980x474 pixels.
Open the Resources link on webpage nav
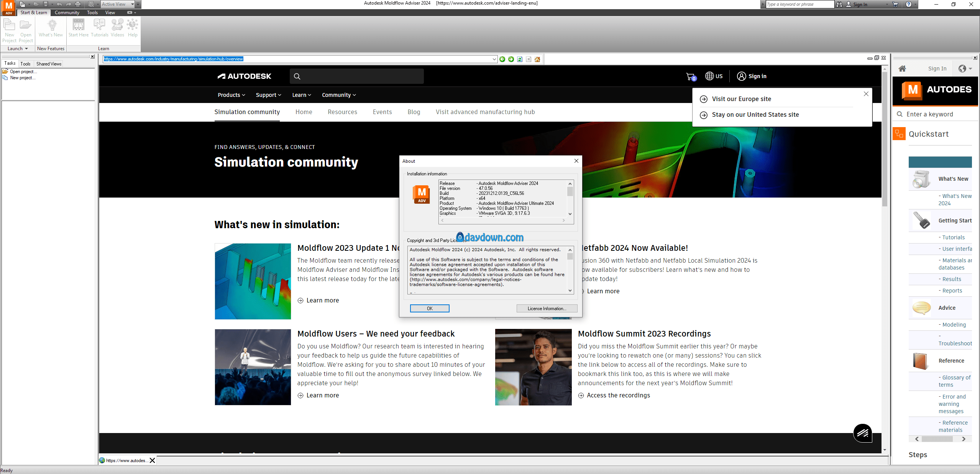[342, 112]
